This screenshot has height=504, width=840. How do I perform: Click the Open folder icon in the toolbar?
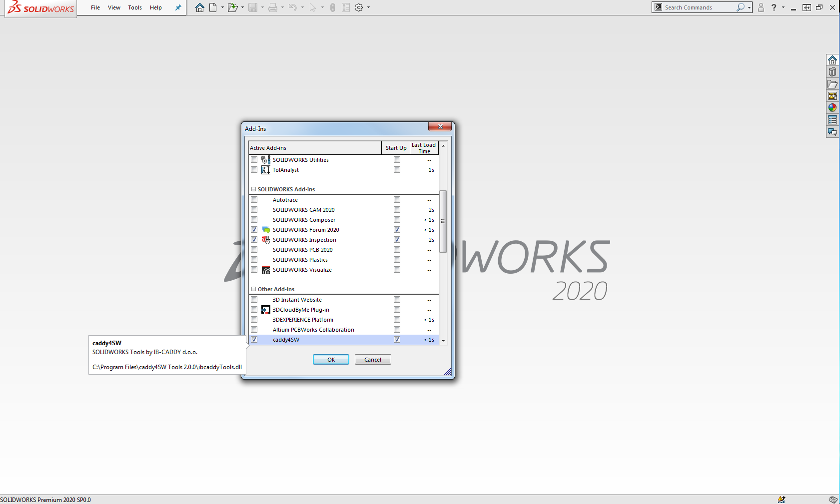coord(232,7)
